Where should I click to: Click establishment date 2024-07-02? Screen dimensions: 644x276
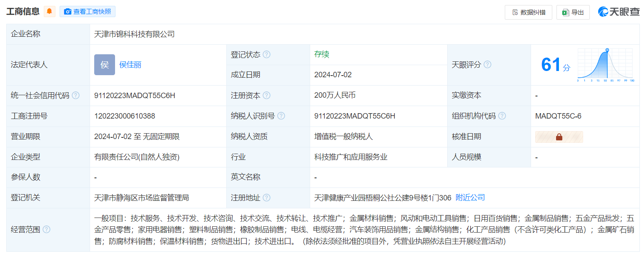(333, 75)
